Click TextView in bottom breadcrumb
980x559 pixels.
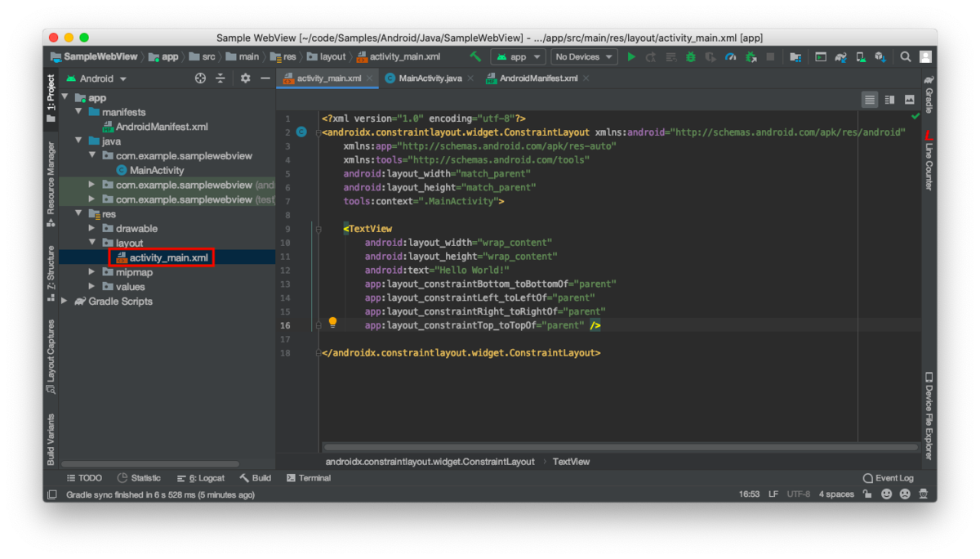[571, 462]
